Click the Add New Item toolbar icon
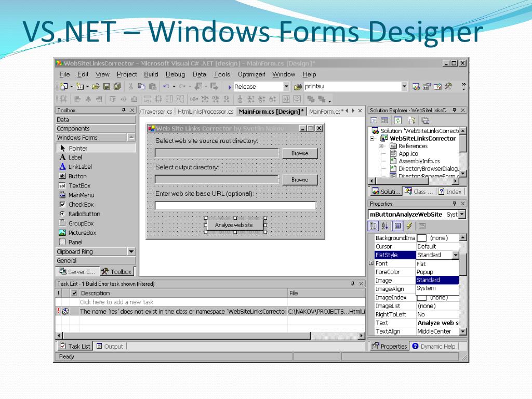This screenshot has width=532, height=399. point(79,87)
